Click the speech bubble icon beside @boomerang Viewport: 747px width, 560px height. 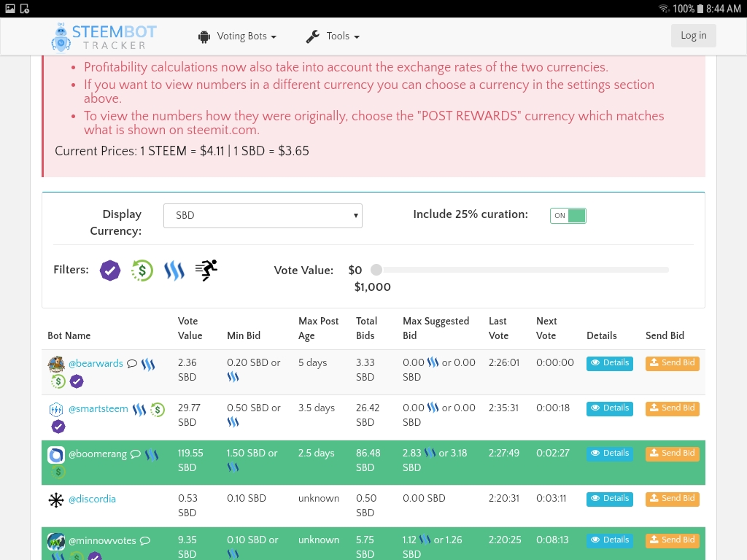pos(136,454)
